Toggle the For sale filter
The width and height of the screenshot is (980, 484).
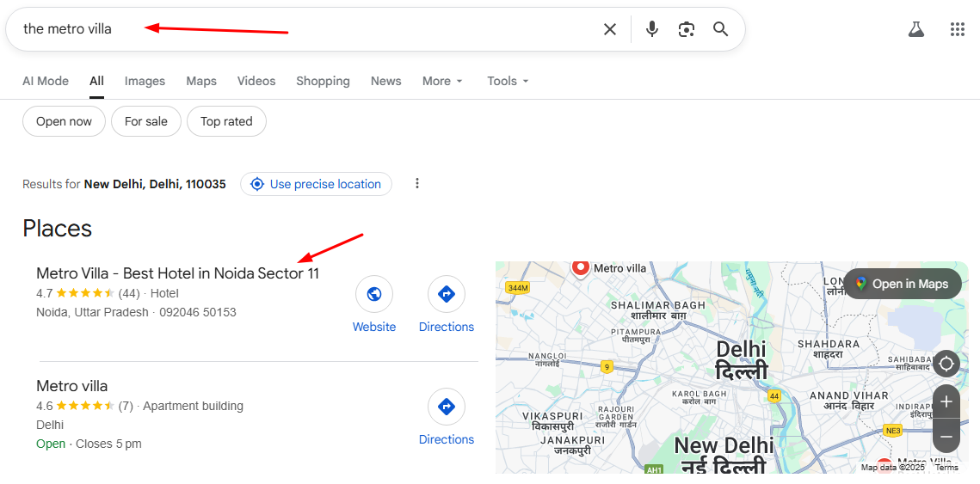coord(146,121)
